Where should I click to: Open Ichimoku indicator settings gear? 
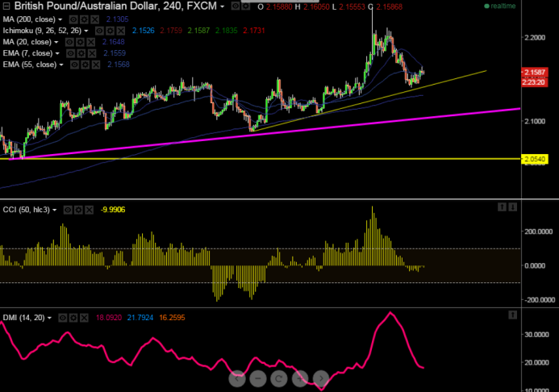pos(111,31)
